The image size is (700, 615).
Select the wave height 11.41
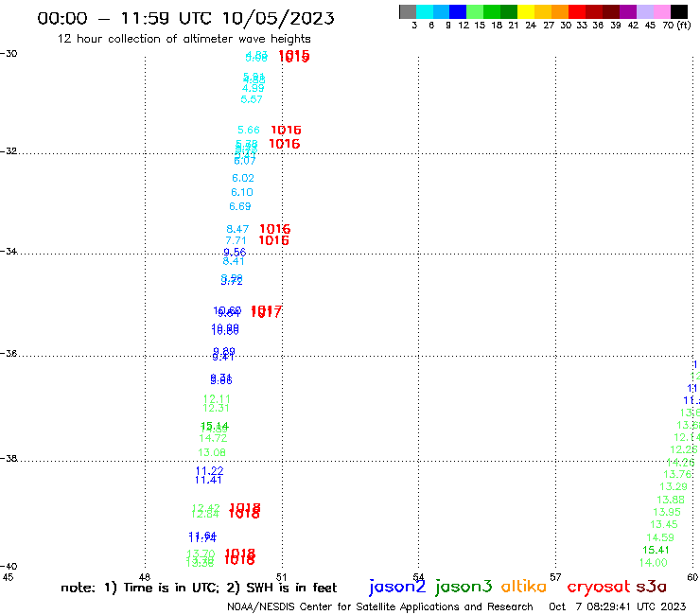click(x=208, y=480)
